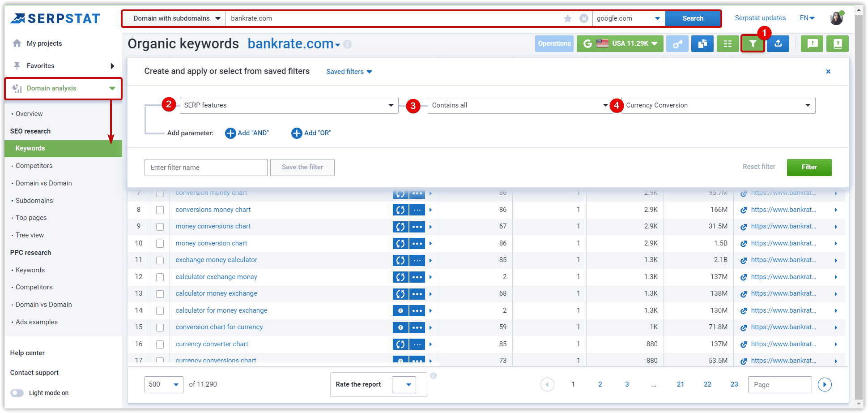The width and height of the screenshot is (868, 413).
Task: Open the EN language selector
Action: coord(807,18)
